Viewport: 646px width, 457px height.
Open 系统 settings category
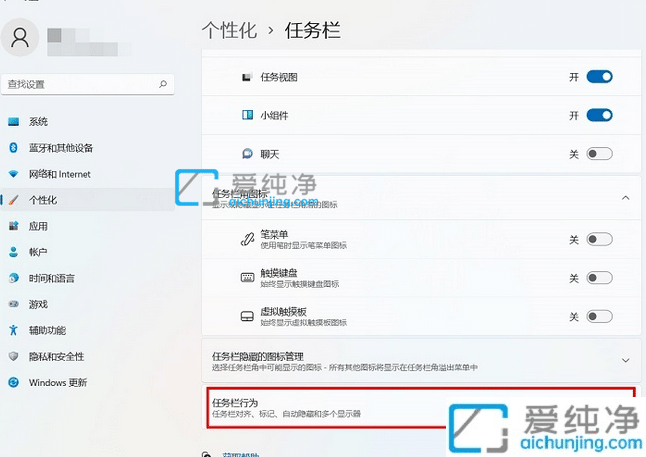click(87, 122)
